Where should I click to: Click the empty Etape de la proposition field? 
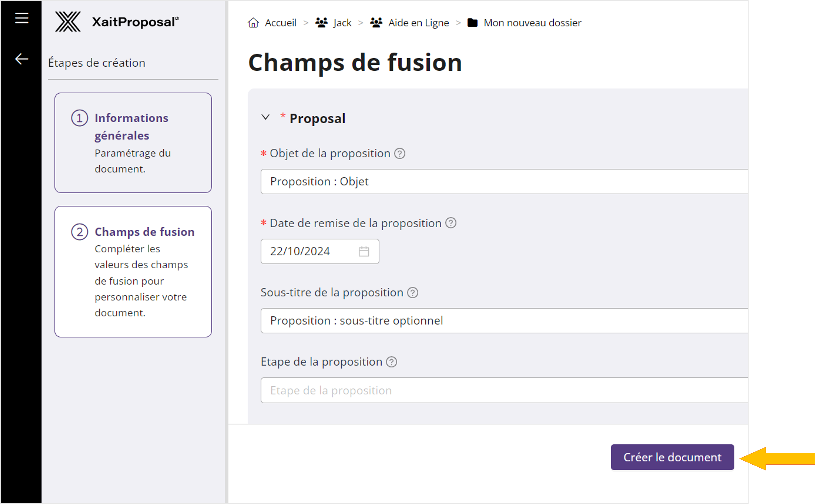pyautogui.click(x=434, y=390)
